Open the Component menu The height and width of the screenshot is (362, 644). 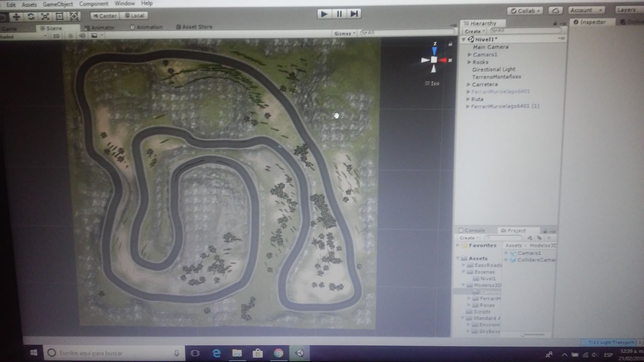(94, 4)
